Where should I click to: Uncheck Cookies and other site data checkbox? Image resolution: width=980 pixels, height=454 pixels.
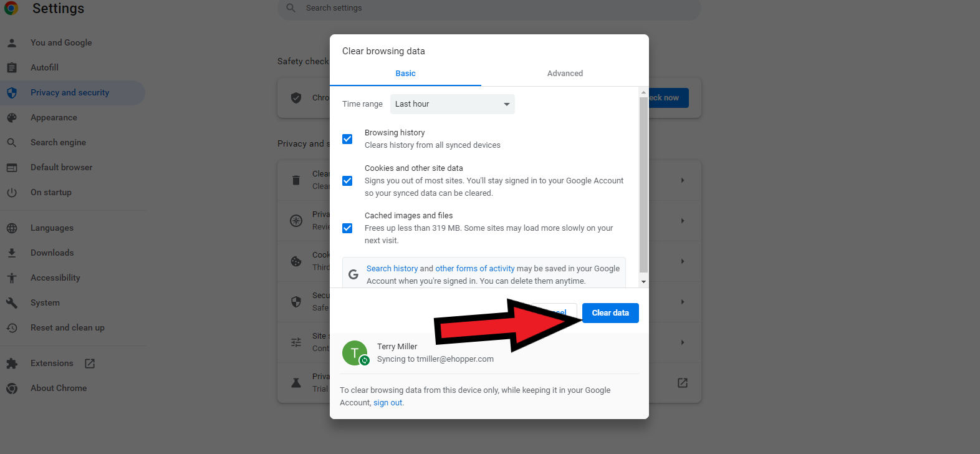pyautogui.click(x=347, y=181)
